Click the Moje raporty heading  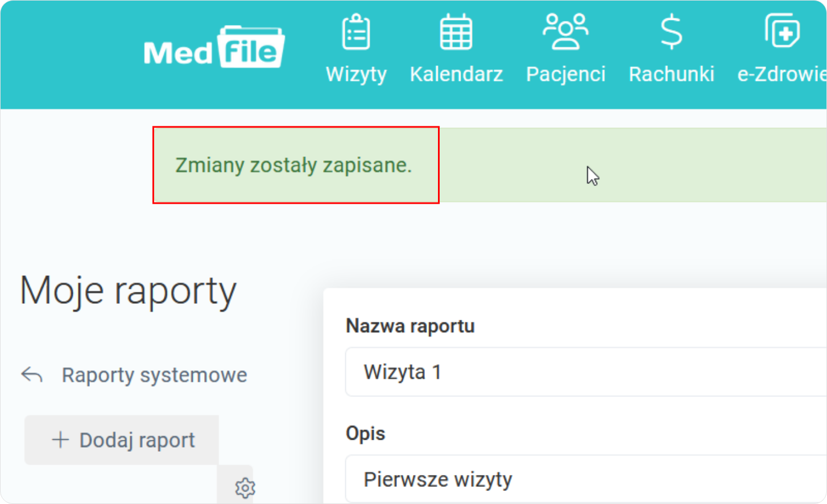point(128,291)
